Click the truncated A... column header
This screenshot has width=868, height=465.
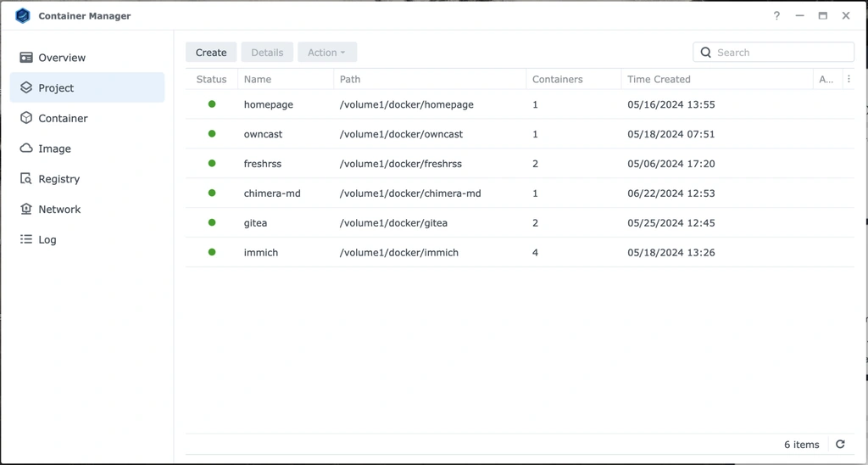pyautogui.click(x=826, y=79)
